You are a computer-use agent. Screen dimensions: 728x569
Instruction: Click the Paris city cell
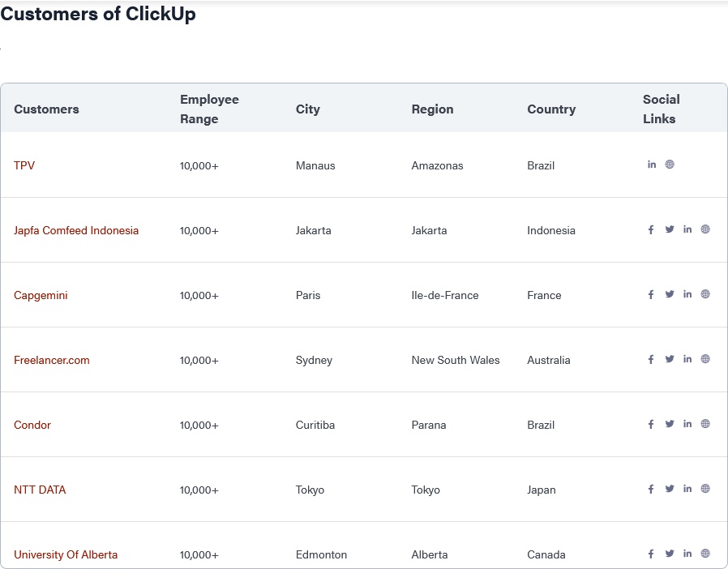click(308, 296)
